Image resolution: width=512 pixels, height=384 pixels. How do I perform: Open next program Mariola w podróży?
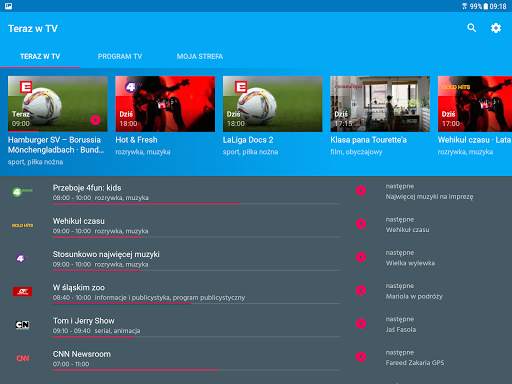click(414, 296)
